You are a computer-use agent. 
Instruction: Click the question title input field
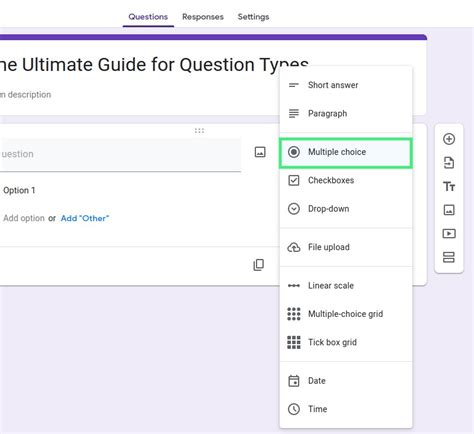120,155
